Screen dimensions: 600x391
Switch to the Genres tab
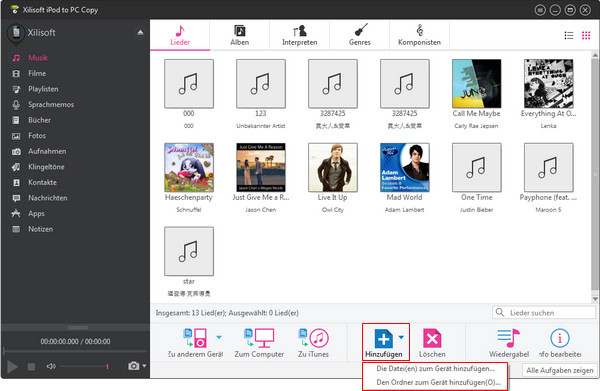click(x=360, y=35)
